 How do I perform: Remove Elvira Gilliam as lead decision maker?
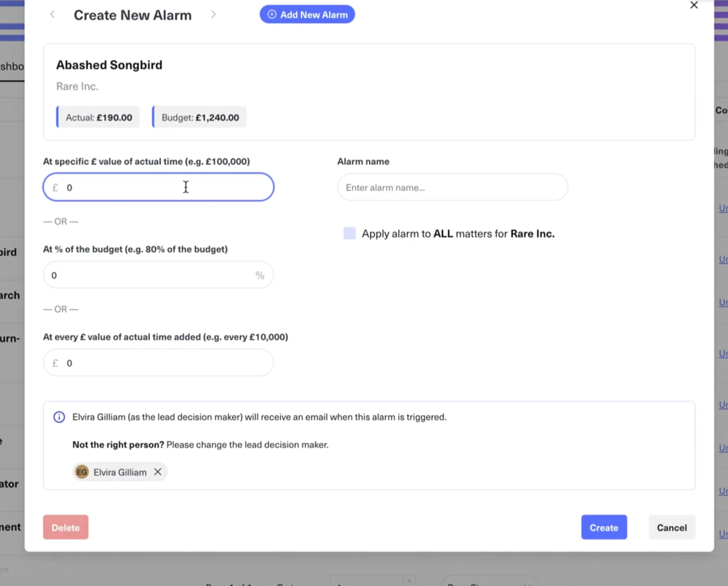[158, 472]
